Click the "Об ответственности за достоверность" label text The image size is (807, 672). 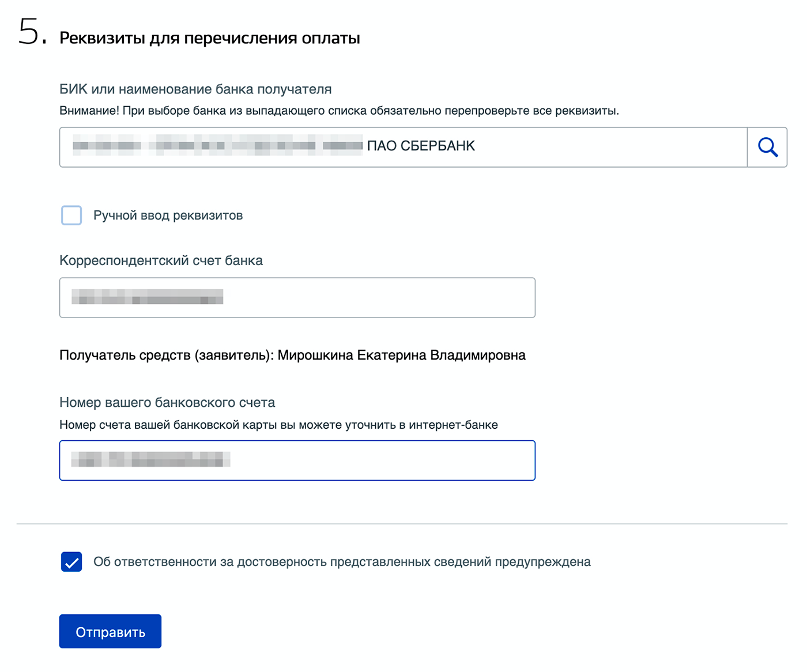[342, 562]
